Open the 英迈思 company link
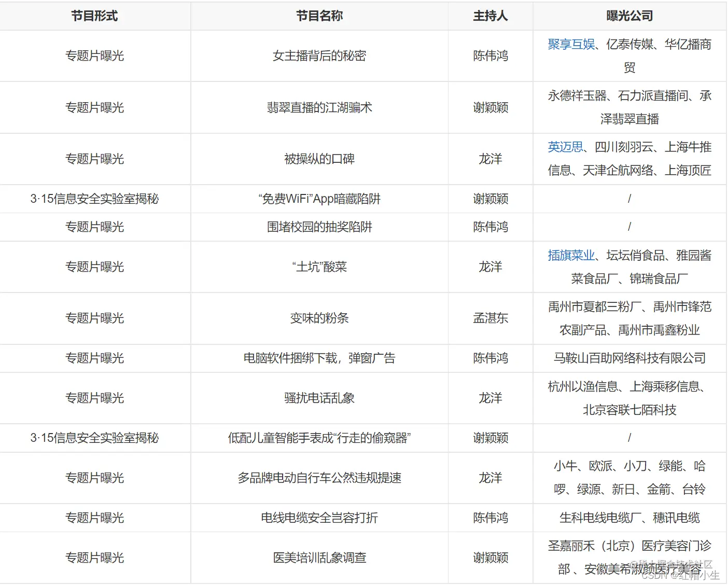 566,147
